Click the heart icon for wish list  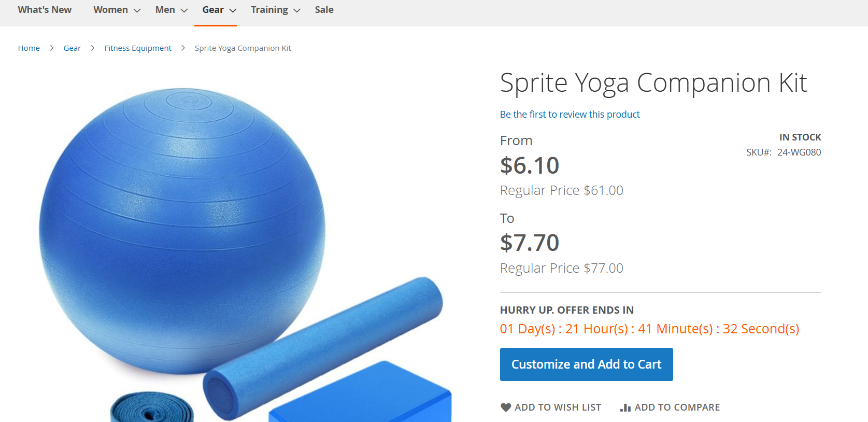pyautogui.click(x=506, y=407)
